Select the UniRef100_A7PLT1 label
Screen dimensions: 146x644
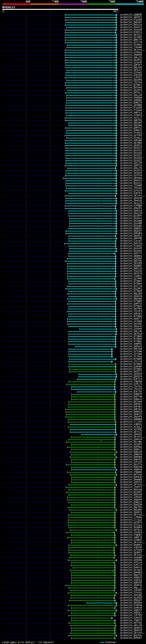(131, 384)
